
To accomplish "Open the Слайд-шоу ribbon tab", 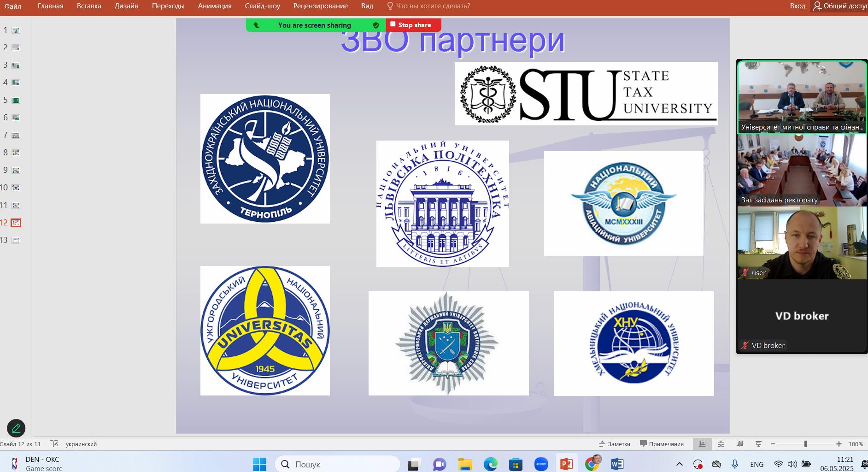I will (263, 6).
